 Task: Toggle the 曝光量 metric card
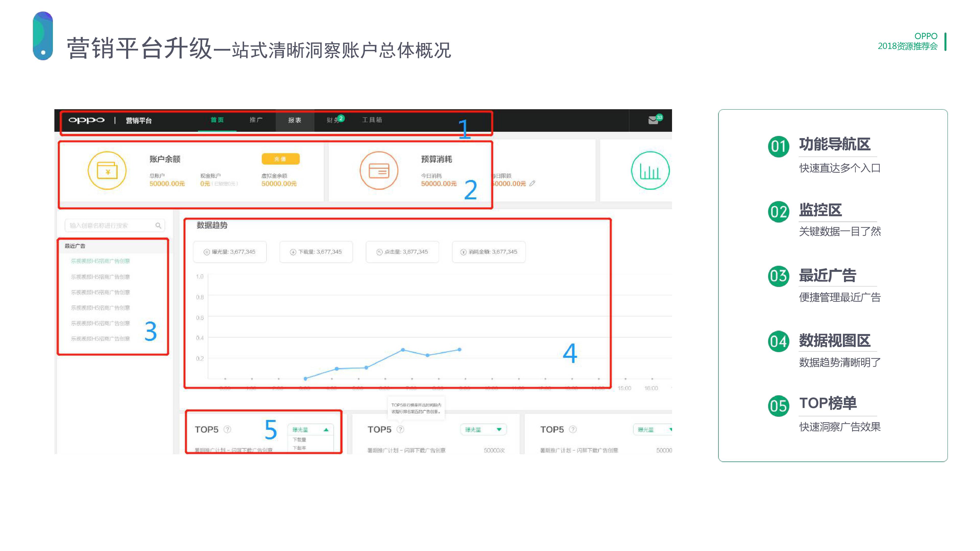(x=230, y=252)
